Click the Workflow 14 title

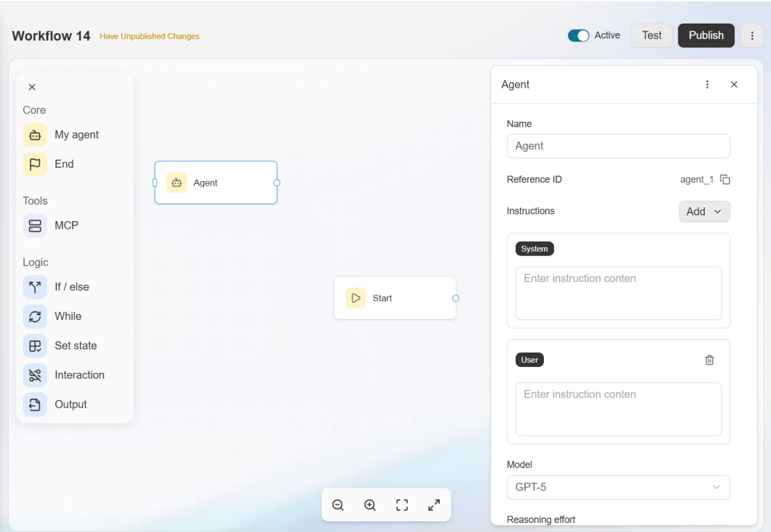[x=51, y=36]
